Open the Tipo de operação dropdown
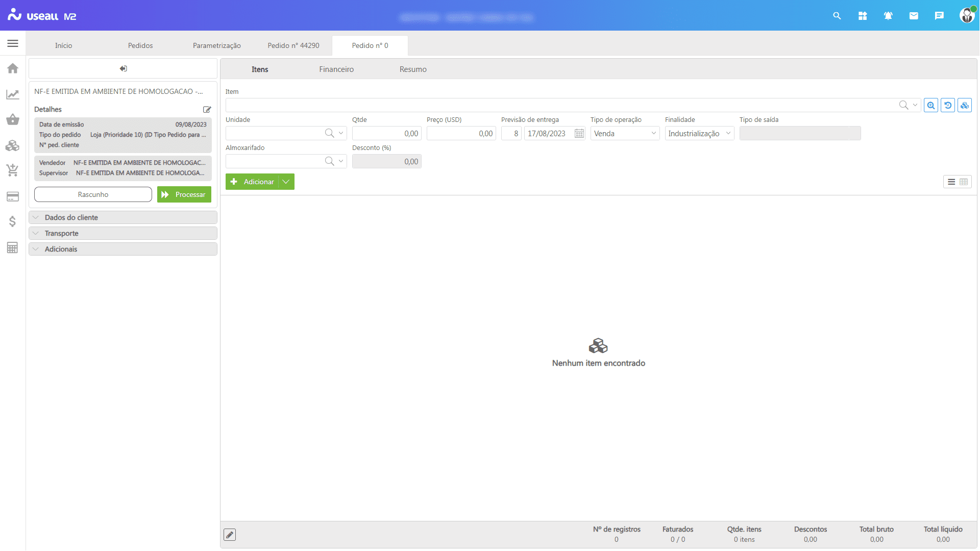This screenshot has width=980, height=551. click(x=625, y=133)
